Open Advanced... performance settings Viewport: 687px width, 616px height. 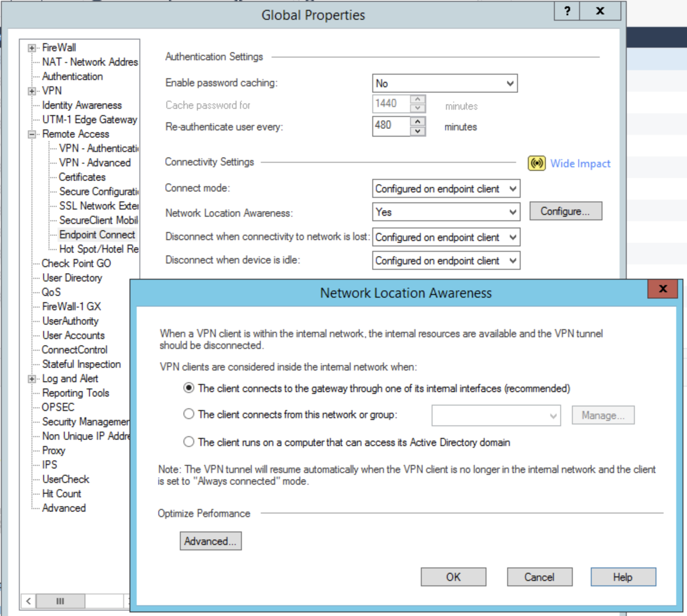[x=210, y=541]
